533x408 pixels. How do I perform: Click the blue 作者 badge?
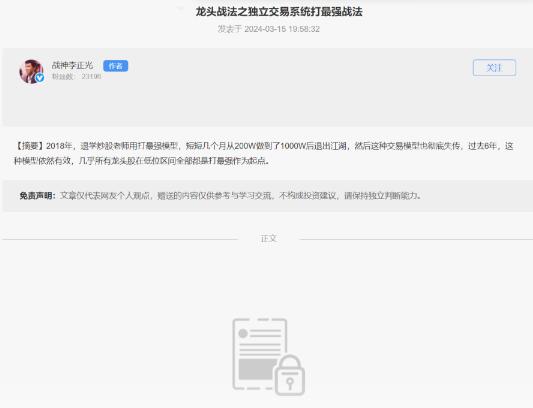116,66
